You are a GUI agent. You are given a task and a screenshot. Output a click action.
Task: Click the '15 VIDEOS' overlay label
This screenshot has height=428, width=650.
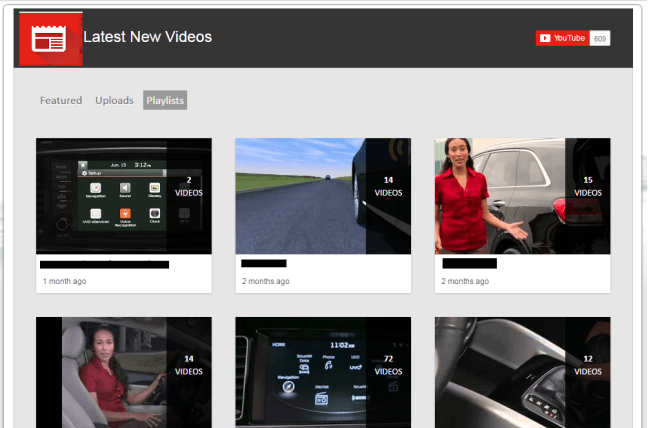(x=588, y=187)
